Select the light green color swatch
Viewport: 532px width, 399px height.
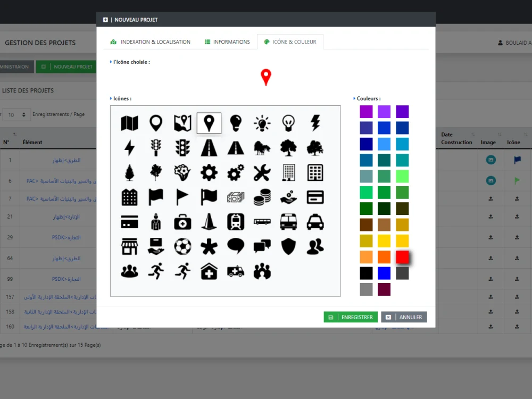(402, 176)
